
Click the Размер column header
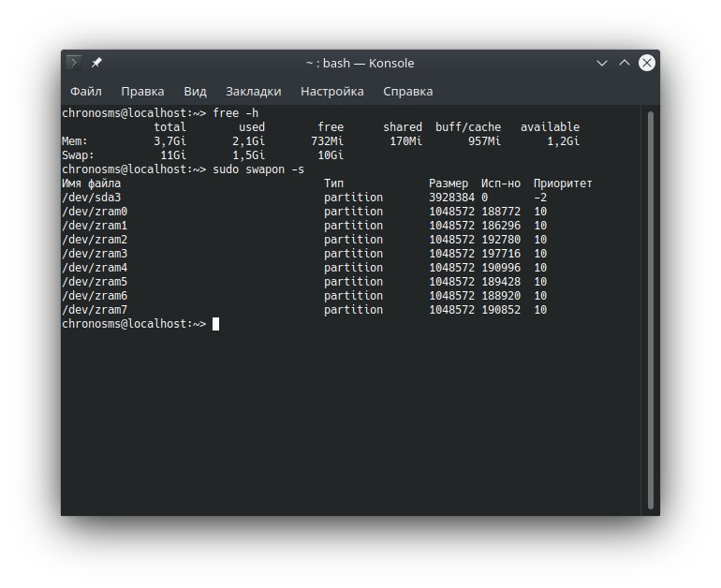(x=449, y=184)
